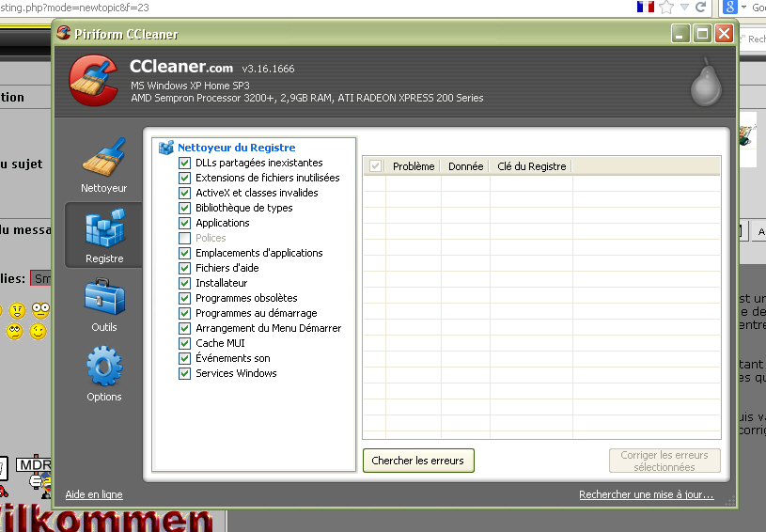Toggle Bibliothèque de types checkbox
The image size is (766, 532).
click(x=184, y=208)
